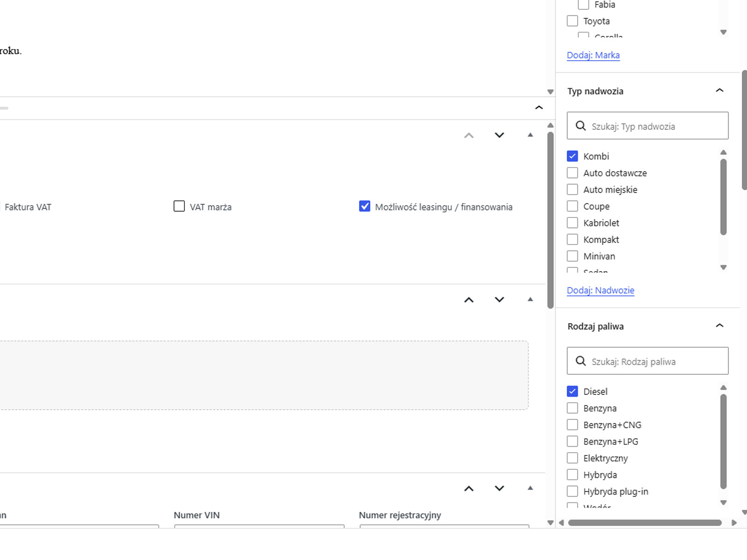Click the Typ nadwozia list scrollbar thumb
The image size is (747, 560).
click(x=723, y=197)
